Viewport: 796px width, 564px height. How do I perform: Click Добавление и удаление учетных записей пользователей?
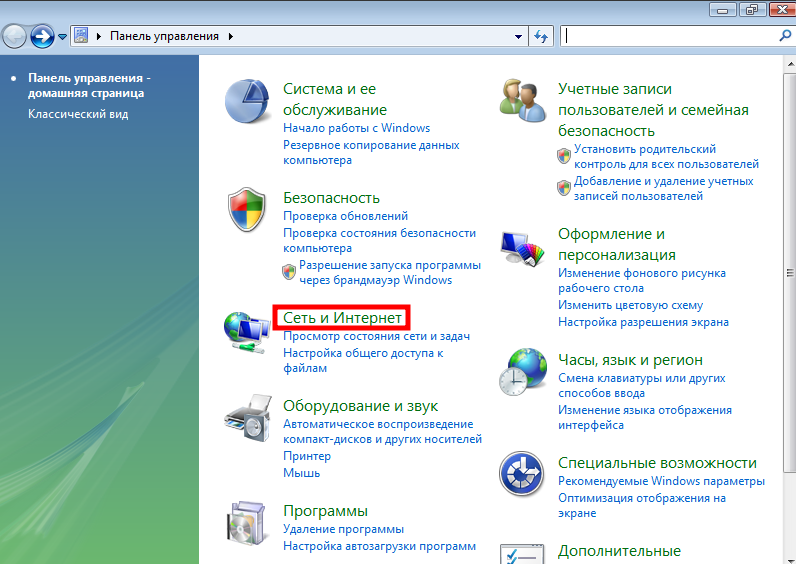coord(664,188)
